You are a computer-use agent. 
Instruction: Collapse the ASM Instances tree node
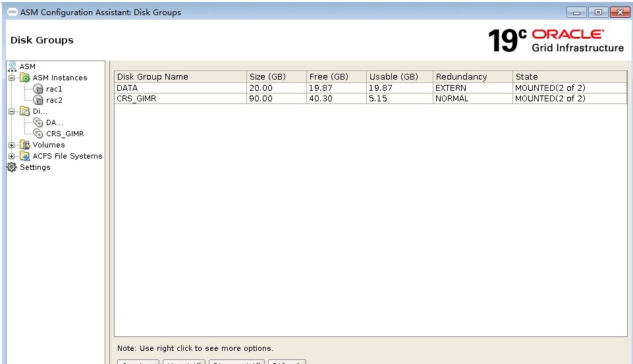click(11, 78)
